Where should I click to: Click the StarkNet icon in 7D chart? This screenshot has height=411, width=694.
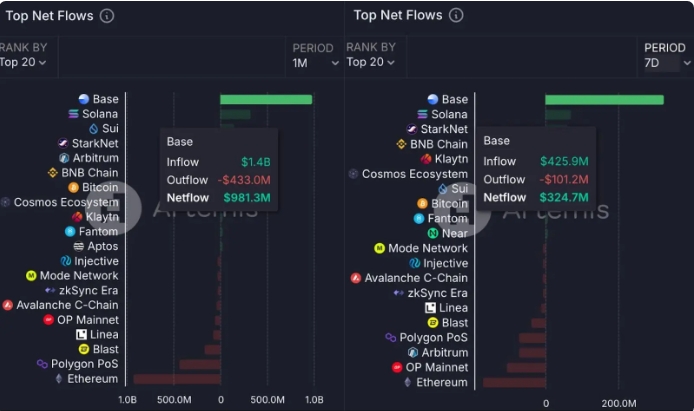point(412,129)
